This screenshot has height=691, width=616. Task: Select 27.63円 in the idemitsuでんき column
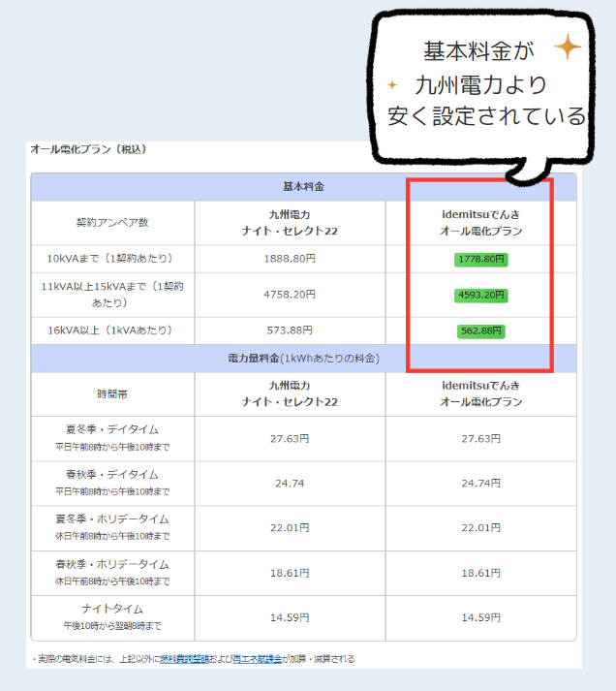480,439
